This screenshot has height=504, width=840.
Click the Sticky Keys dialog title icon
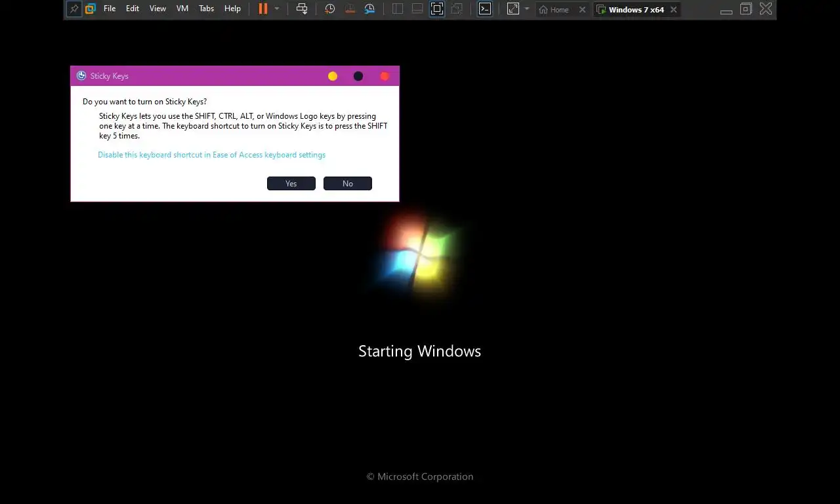(x=81, y=76)
